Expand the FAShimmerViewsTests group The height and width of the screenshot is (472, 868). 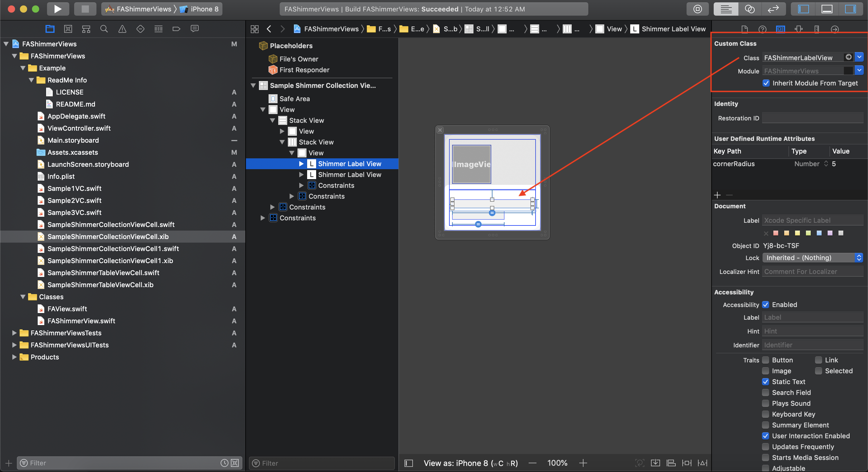click(x=14, y=333)
